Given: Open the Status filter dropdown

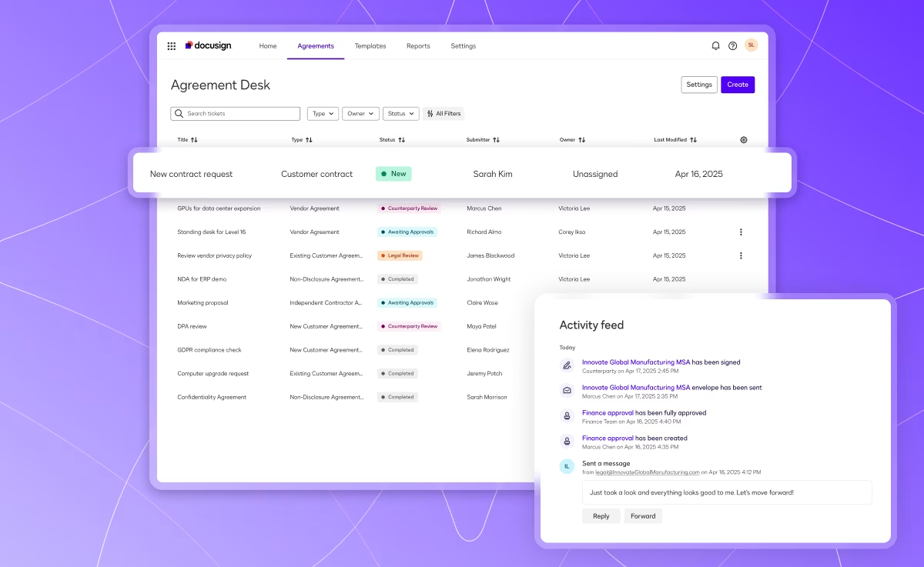Looking at the screenshot, I should point(400,114).
